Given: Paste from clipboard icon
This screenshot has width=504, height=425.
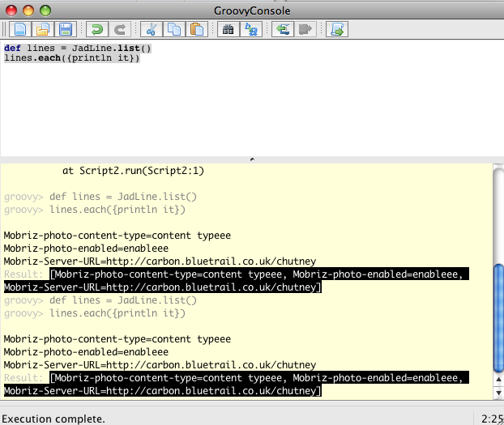Looking at the screenshot, I should [x=197, y=30].
